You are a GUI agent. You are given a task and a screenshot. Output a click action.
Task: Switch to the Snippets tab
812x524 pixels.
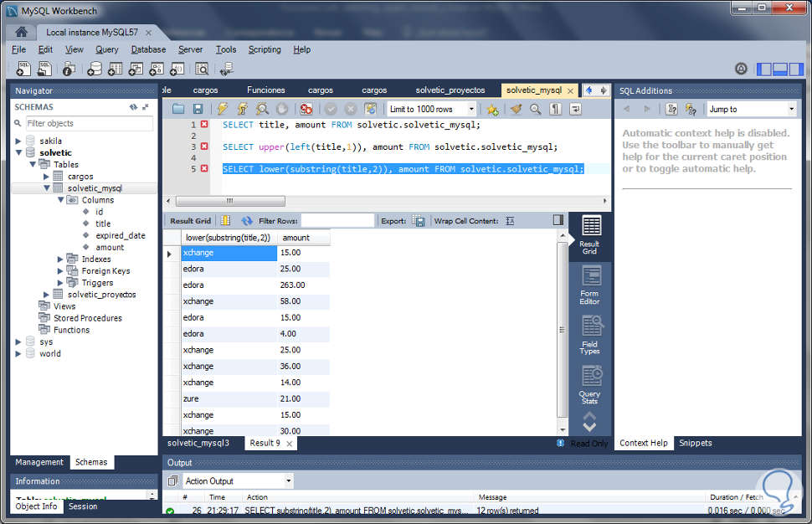pyautogui.click(x=695, y=444)
